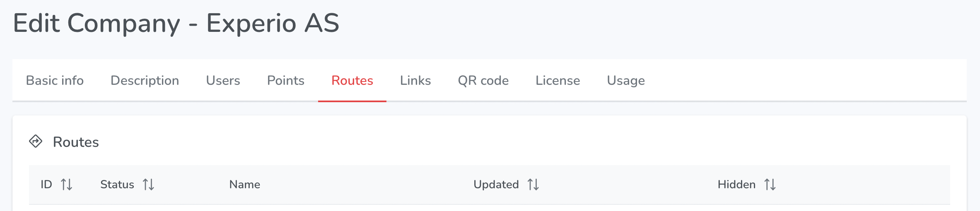Click sort arrows beside Hidden column
980x211 pixels.
(770, 185)
